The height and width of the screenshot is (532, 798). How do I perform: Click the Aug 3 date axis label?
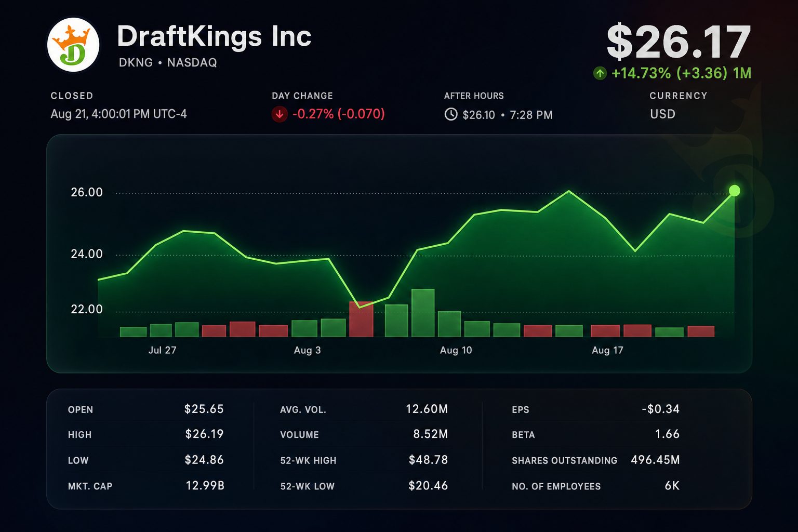click(307, 350)
